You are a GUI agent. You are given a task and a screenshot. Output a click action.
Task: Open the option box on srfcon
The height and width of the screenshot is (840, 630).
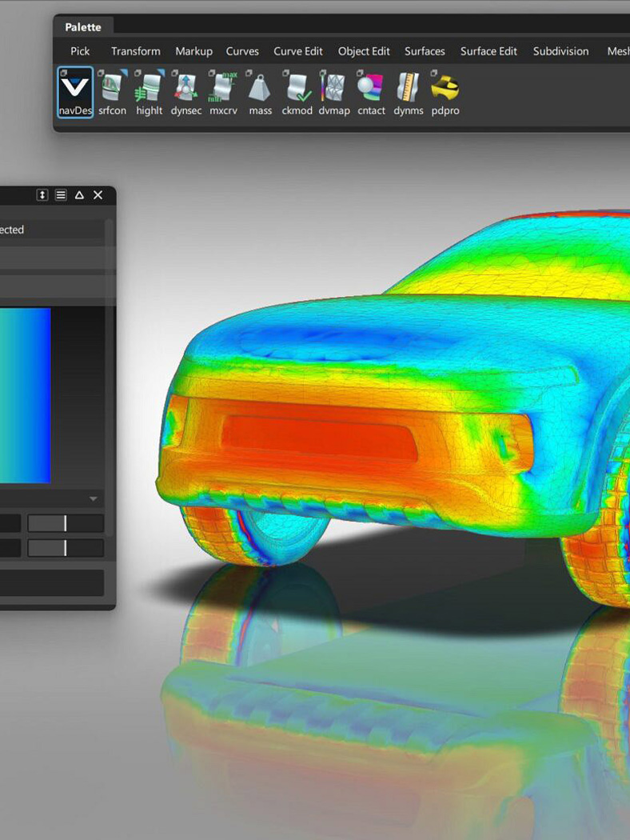click(x=101, y=72)
